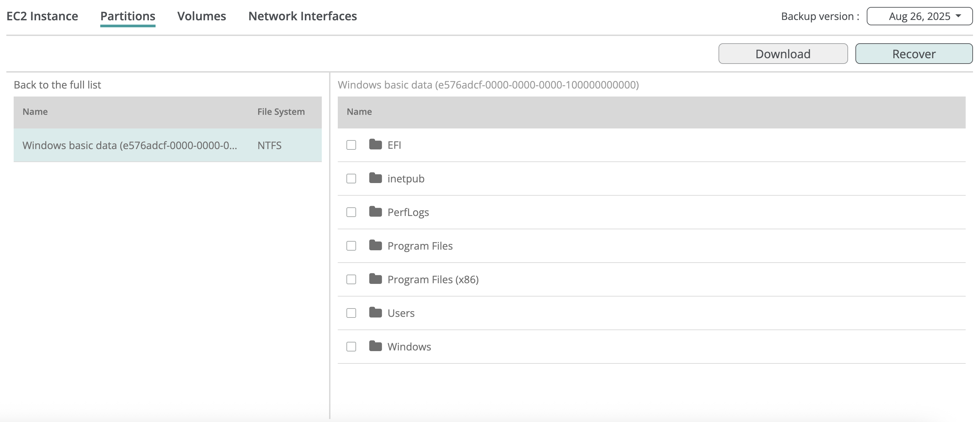Viewport: 980px width, 422px height.
Task: Click the Program Files (x86) folder icon
Action: click(x=375, y=279)
